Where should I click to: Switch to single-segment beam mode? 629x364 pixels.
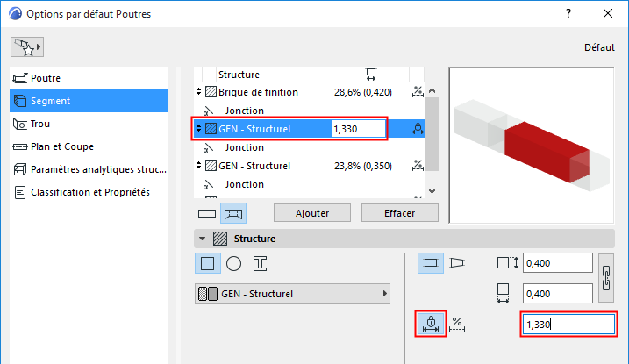206,213
